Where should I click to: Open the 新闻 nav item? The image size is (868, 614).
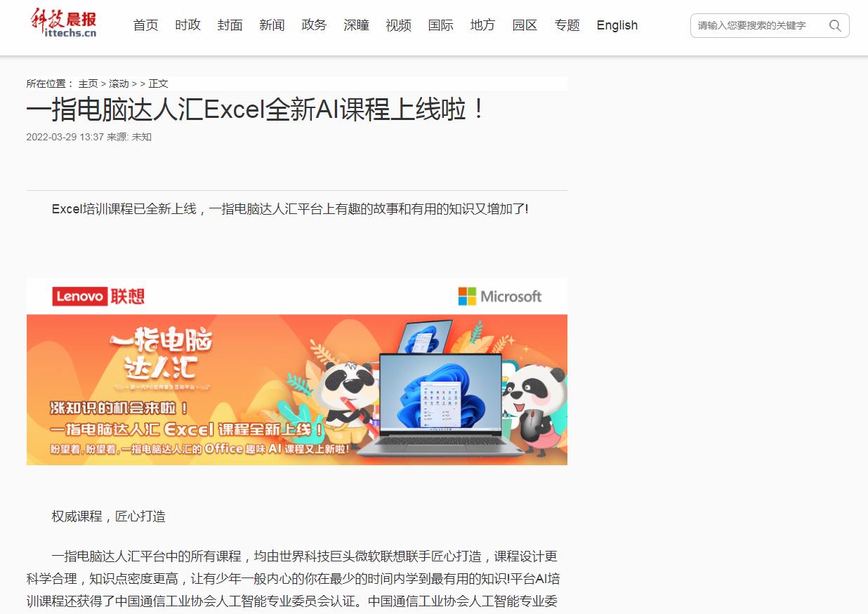[272, 25]
